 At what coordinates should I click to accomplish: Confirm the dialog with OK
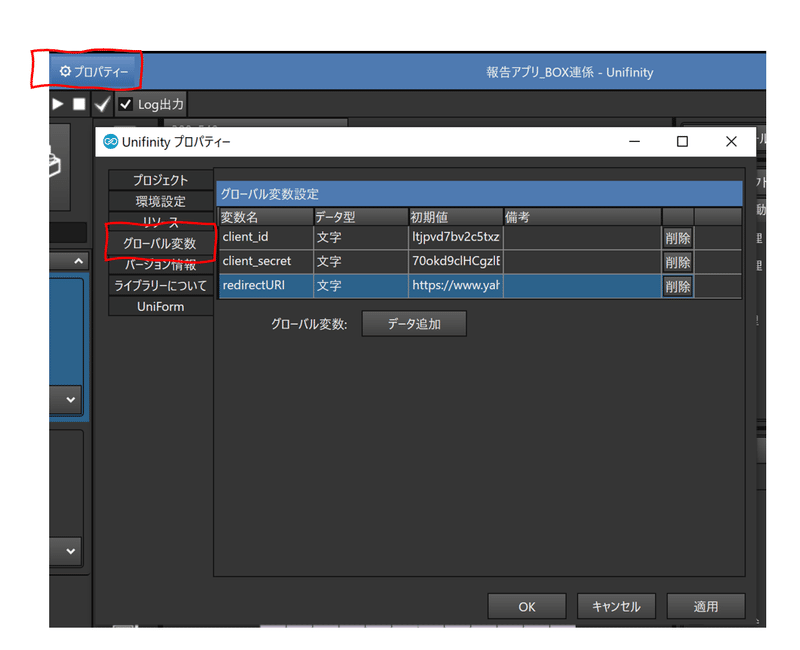pyautogui.click(x=527, y=606)
